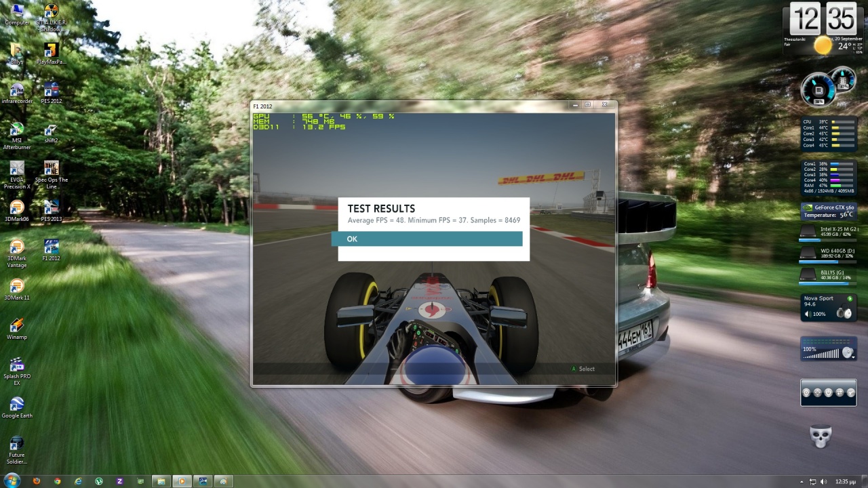Launch Winamp from the desktop
Viewport: 868px width, 488px height.
[17, 329]
